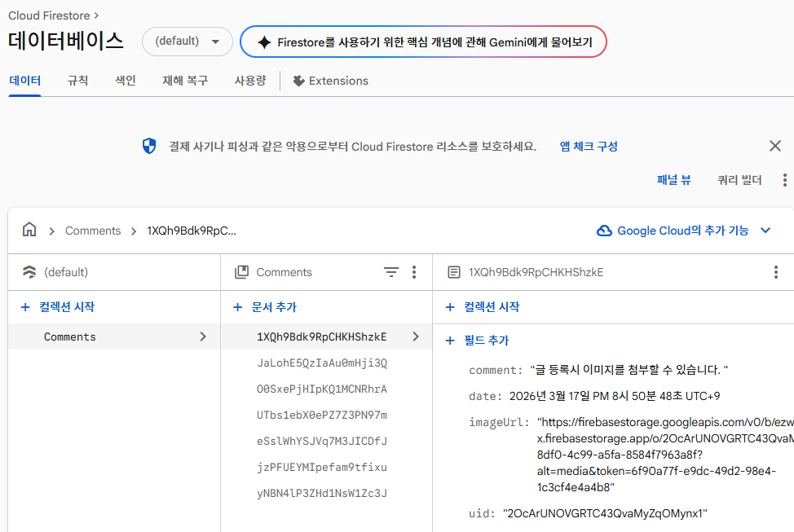Screen dimensions: 794x532
Task: Select 패널 뷰 view mode
Action: (x=673, y=180)
